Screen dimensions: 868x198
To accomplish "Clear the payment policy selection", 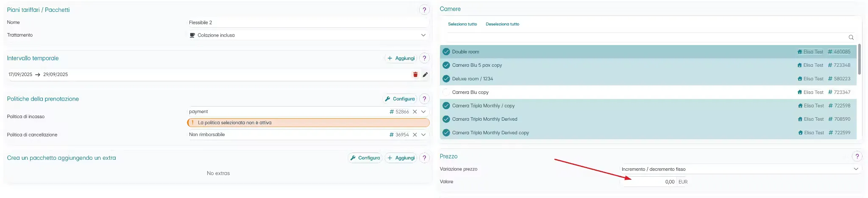I will 415,112.
